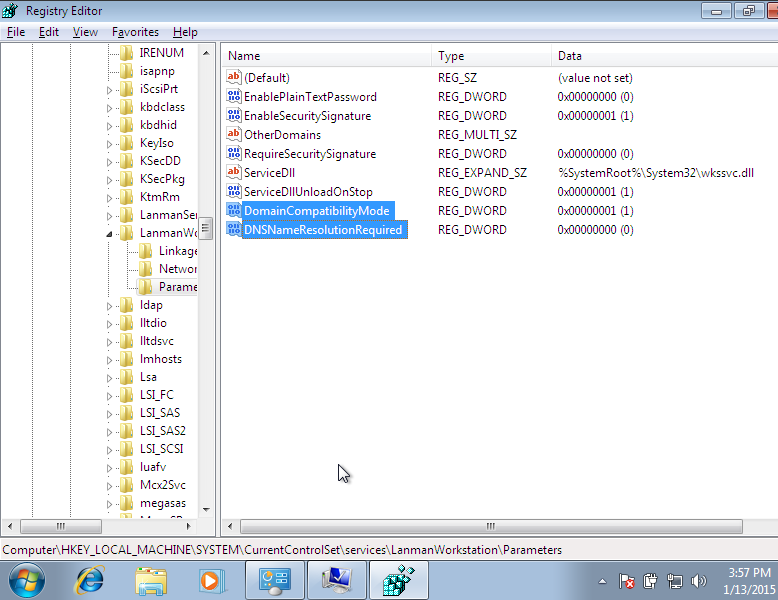Show hidden tray icons arrow
This screenshot has height=600, width=778.
pos(602,581)
